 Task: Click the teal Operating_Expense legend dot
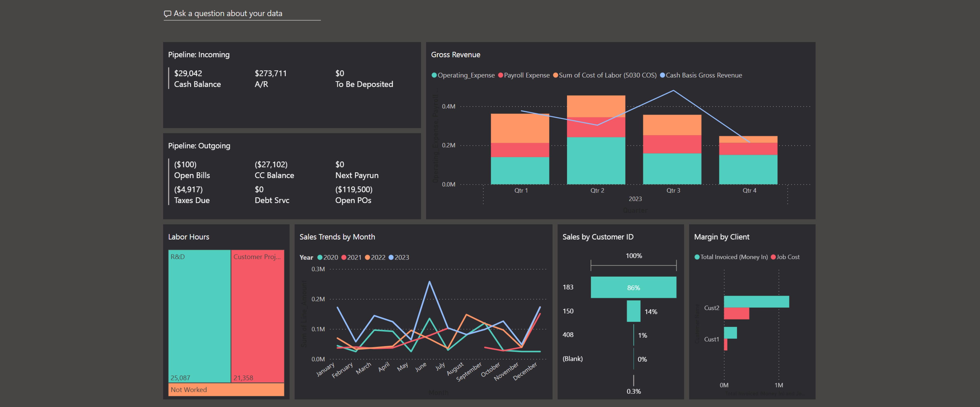point(434,75)
